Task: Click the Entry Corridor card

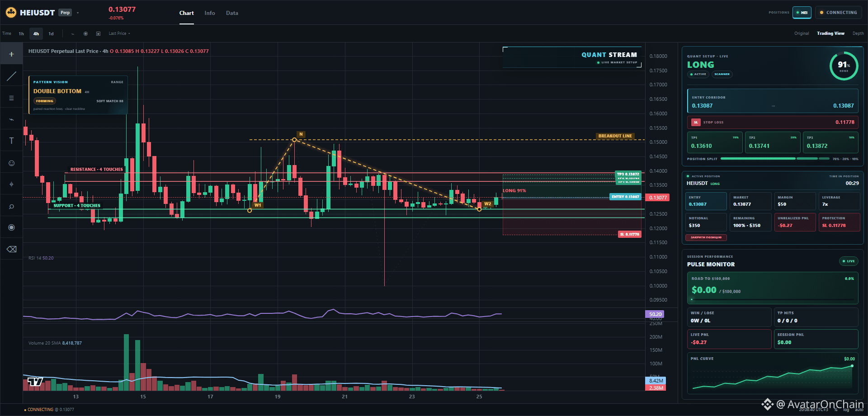Action: pyautogui.click(x=773, y=101)
